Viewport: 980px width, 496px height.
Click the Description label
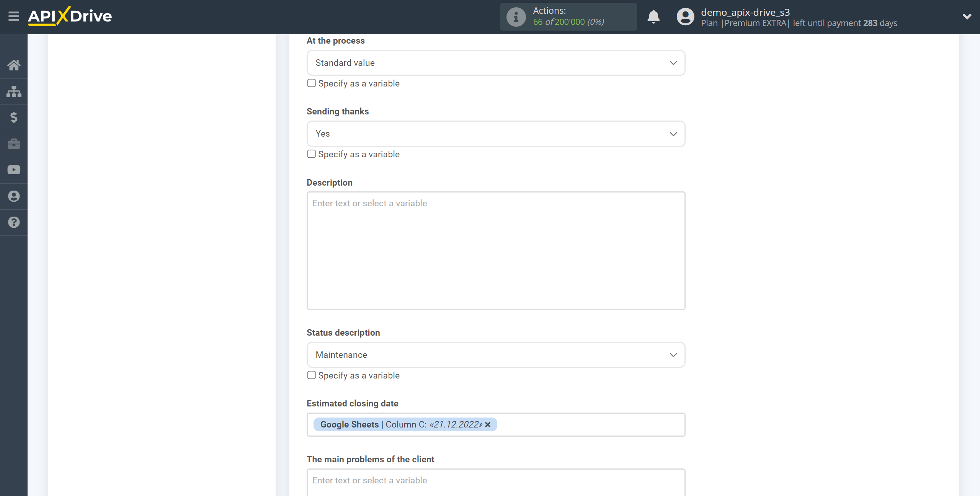(x=329, y=183)
